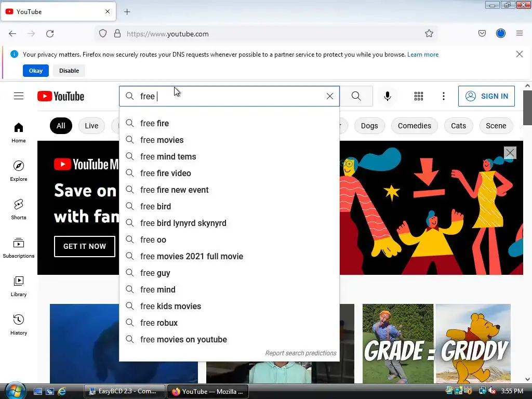Choose suggestion 'free fire'

pyautogui.click(x=229, y=123)
